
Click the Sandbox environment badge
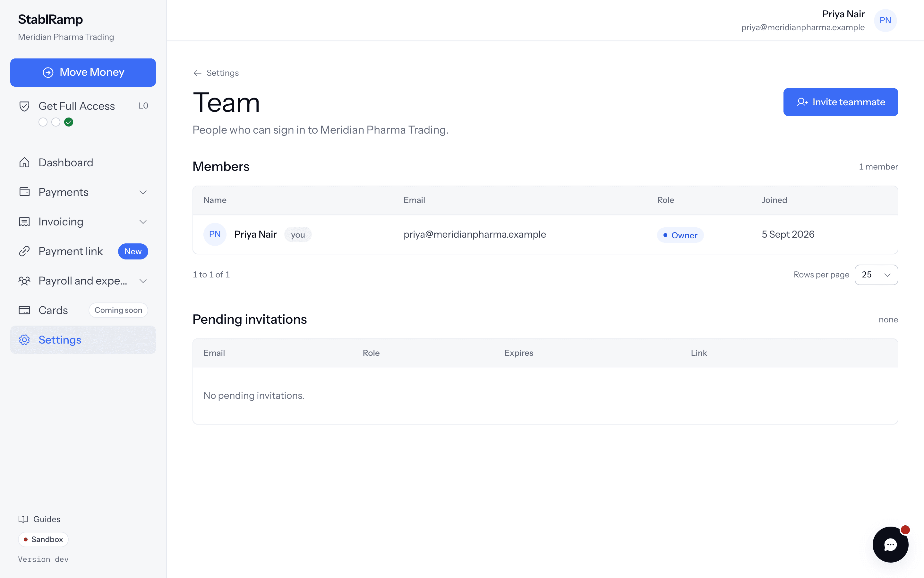click(x=43, y=539)
